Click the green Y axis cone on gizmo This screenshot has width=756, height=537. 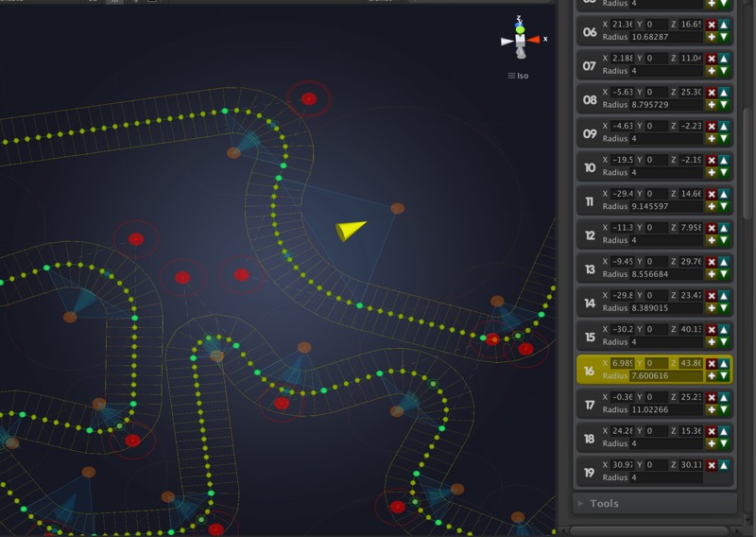[x=520, y=29]
